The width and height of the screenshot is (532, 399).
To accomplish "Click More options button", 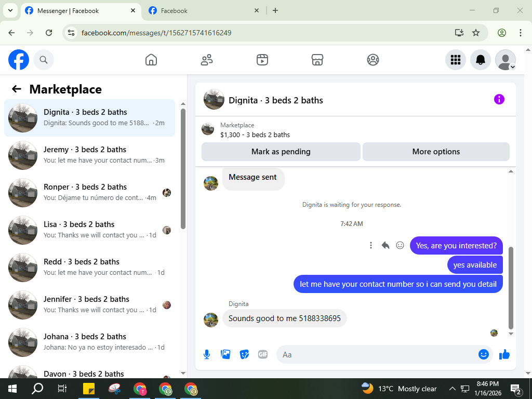I will pyautogui.click(x=436, y=152).
